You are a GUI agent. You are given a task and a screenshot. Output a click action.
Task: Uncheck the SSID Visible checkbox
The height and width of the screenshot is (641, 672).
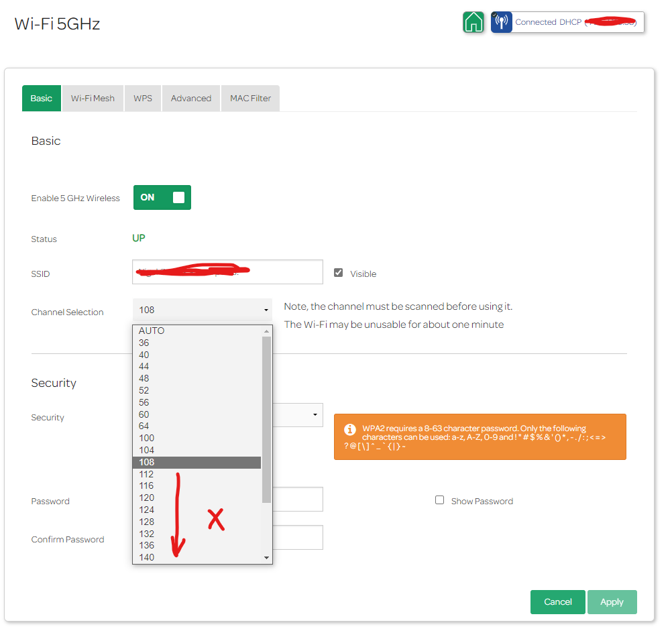coord(339,273)
